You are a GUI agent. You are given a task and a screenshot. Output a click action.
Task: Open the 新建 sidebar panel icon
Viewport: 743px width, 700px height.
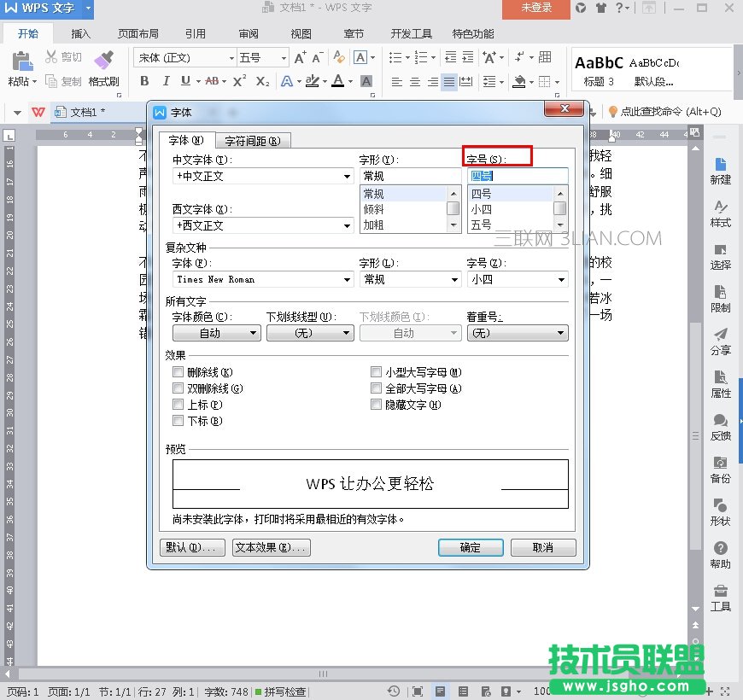(720, 170)
